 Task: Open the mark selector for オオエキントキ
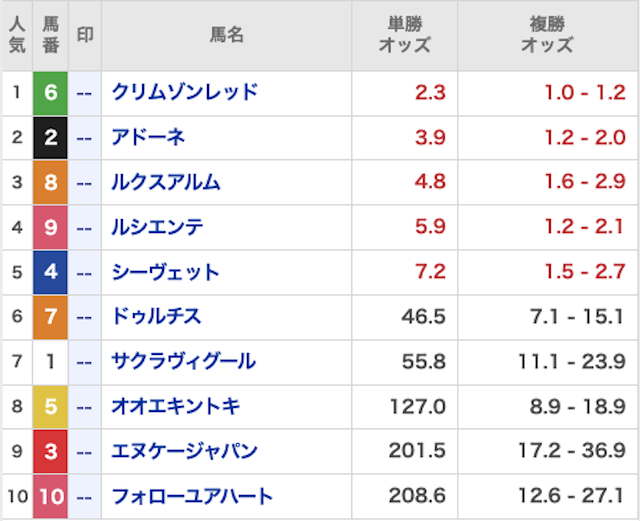click(85, 407)
